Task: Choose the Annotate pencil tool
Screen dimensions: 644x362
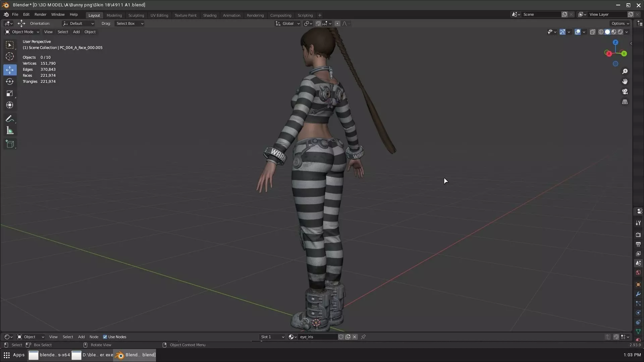Action: coord(10,119)
